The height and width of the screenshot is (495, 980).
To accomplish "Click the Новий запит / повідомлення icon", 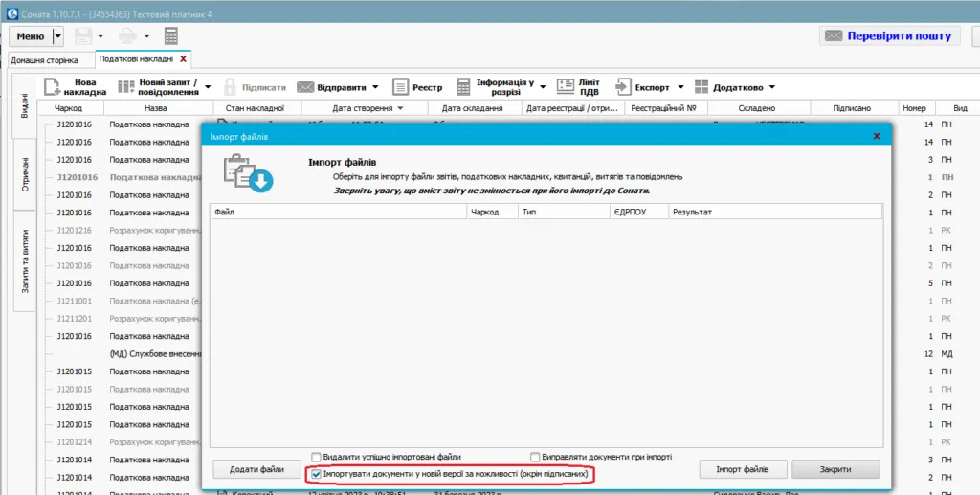I will pyautogui.click(x=126, y=87).
